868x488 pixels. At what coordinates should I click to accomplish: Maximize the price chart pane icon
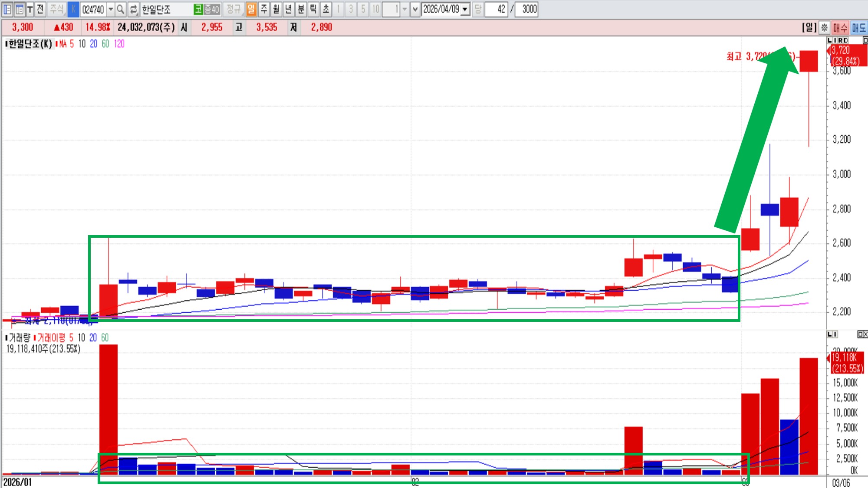pos(865,40)
